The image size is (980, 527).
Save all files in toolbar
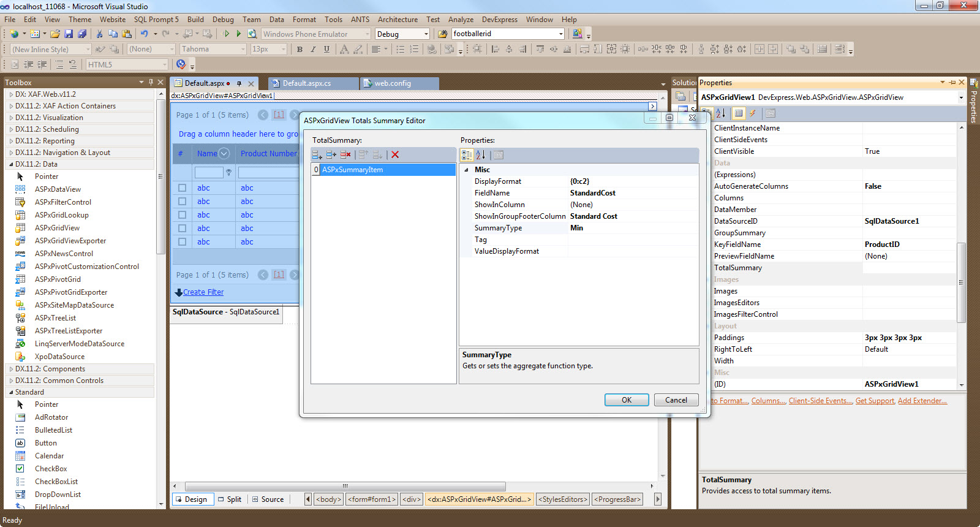pos(82,34)
